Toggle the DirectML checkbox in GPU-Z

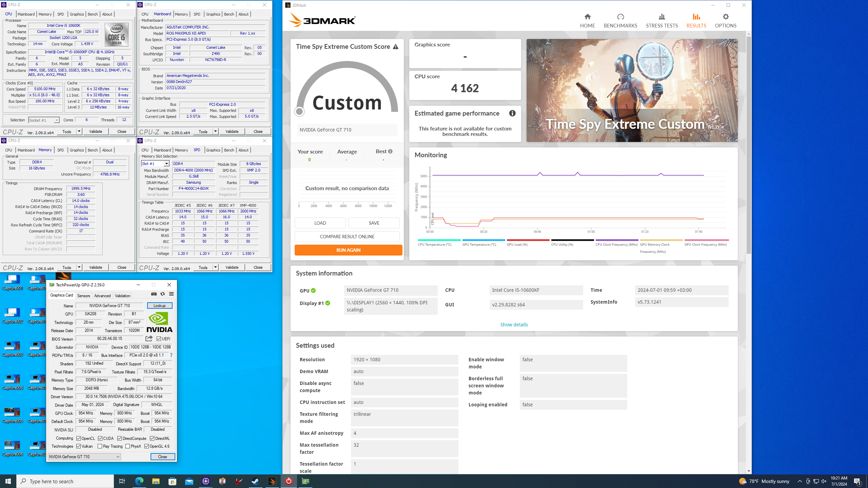pyautogui.click(x=152, y=439)
